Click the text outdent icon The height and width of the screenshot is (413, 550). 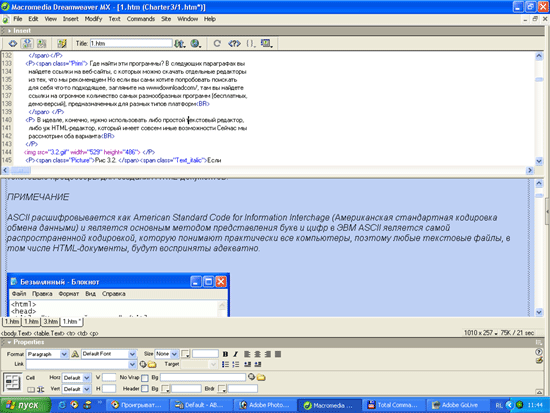click(x=247, y=365)
